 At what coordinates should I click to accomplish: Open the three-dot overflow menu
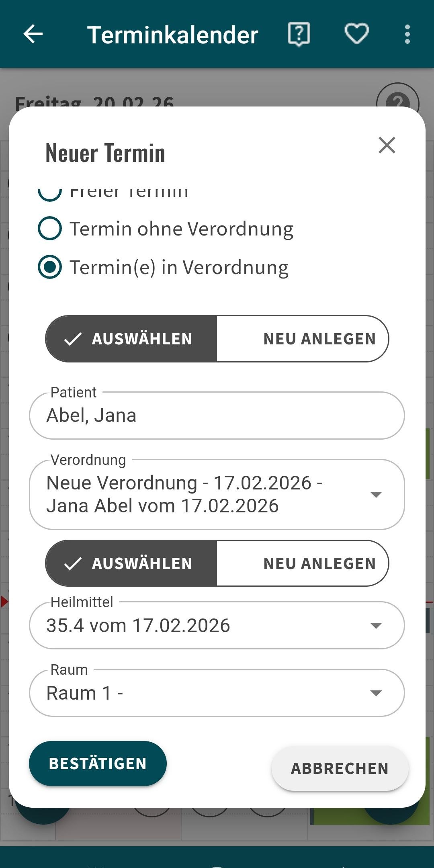pos(407,34)
